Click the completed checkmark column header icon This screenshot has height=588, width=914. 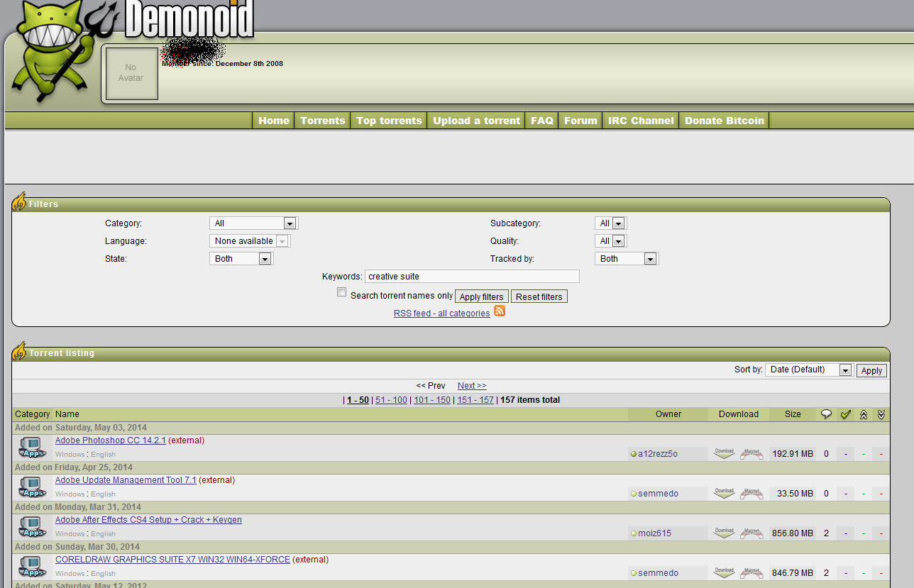[845, 414]
